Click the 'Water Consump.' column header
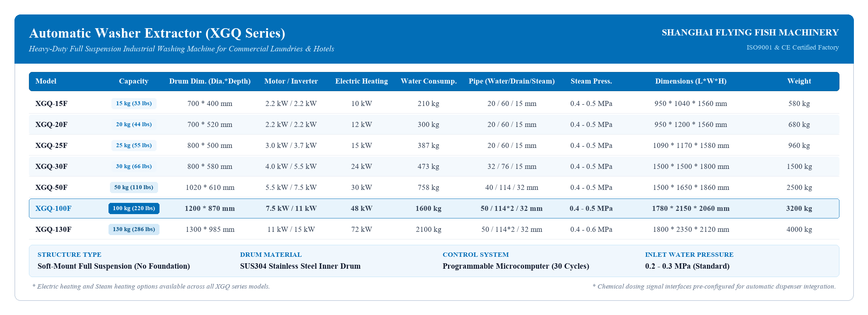The width and height of the screenshot is (868, 315). (x=429, y=81)
